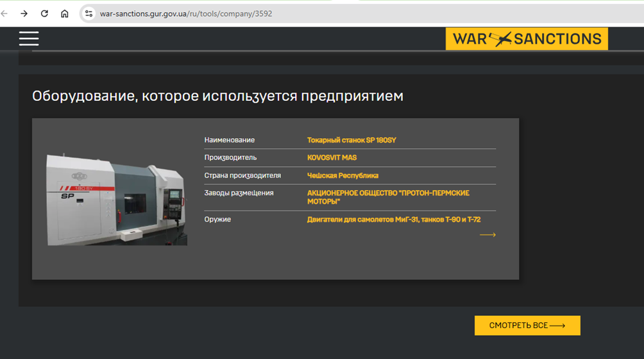Click the Заводы размещения label
The image size is (644, 359).
(239, 193)
